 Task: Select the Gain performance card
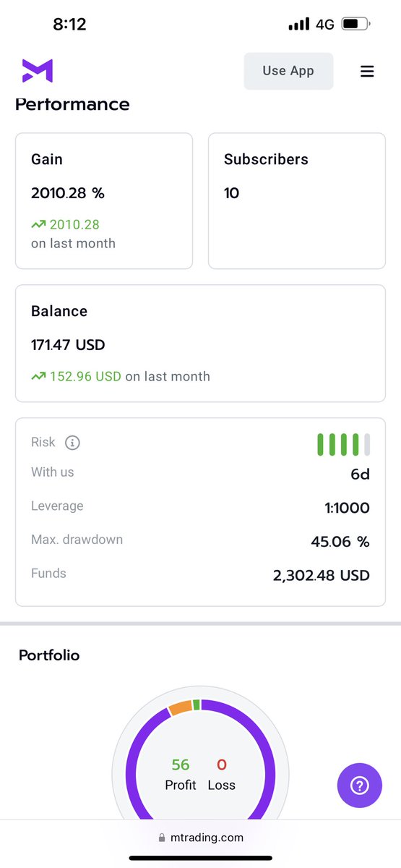point(104,201)
